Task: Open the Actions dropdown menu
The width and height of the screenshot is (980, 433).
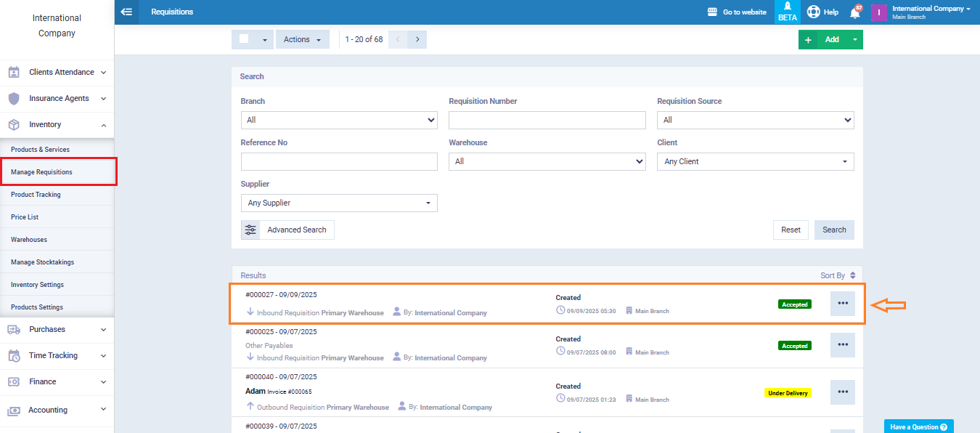Action: 302,39
